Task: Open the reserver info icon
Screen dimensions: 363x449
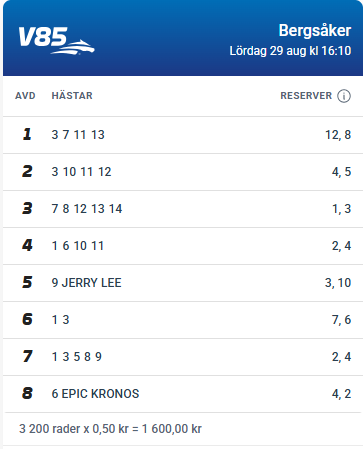Action: point(344,96)
